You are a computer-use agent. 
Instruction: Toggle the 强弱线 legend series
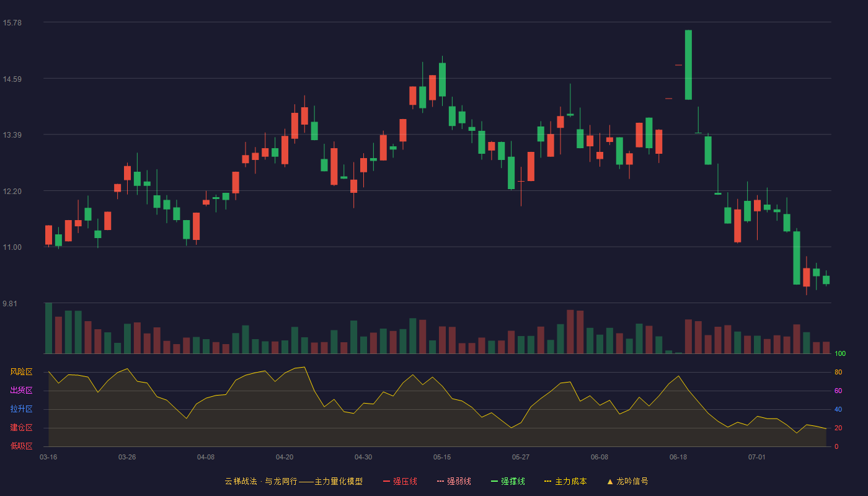[x=454, y=481]
